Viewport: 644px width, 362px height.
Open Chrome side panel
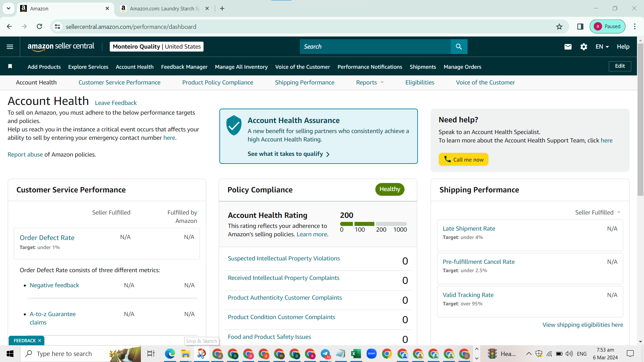580,26
